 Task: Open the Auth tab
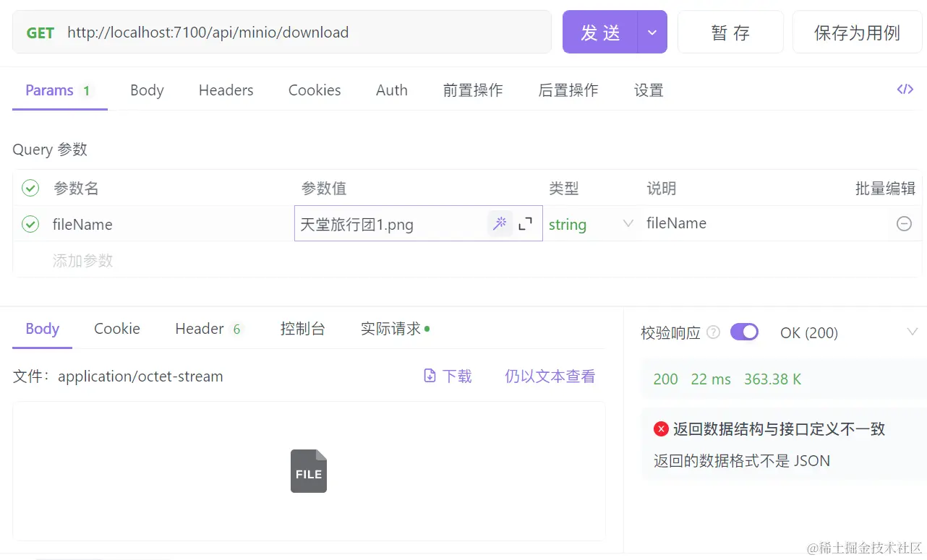tap(392, 90)
